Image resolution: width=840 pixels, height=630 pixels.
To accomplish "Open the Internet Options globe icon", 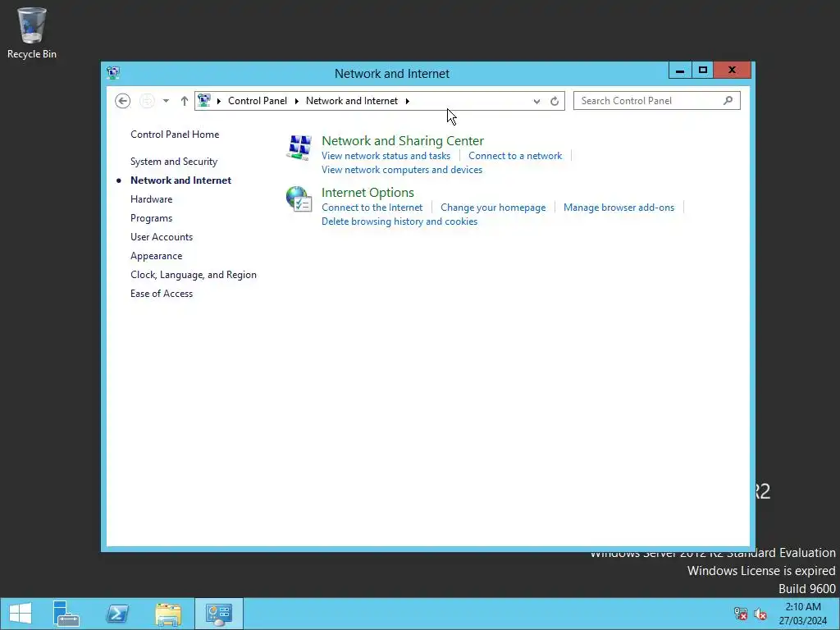I will 299,199.
